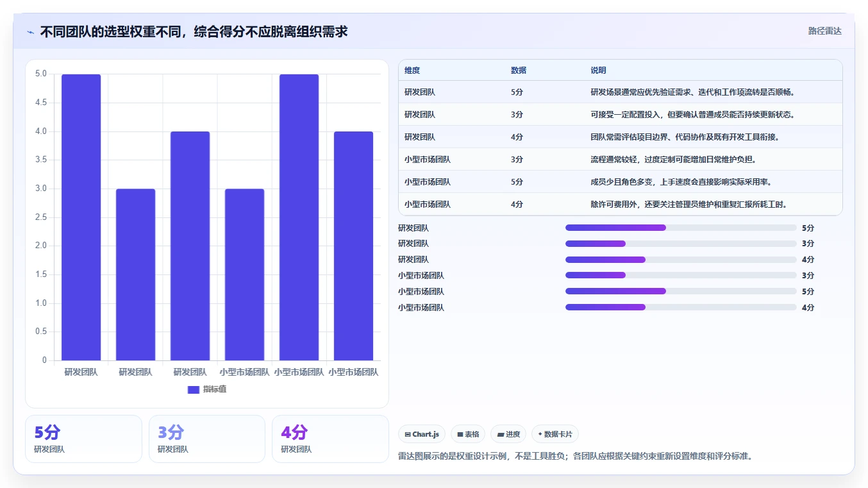Select the row starting 除许可费用外

point(621,205)
